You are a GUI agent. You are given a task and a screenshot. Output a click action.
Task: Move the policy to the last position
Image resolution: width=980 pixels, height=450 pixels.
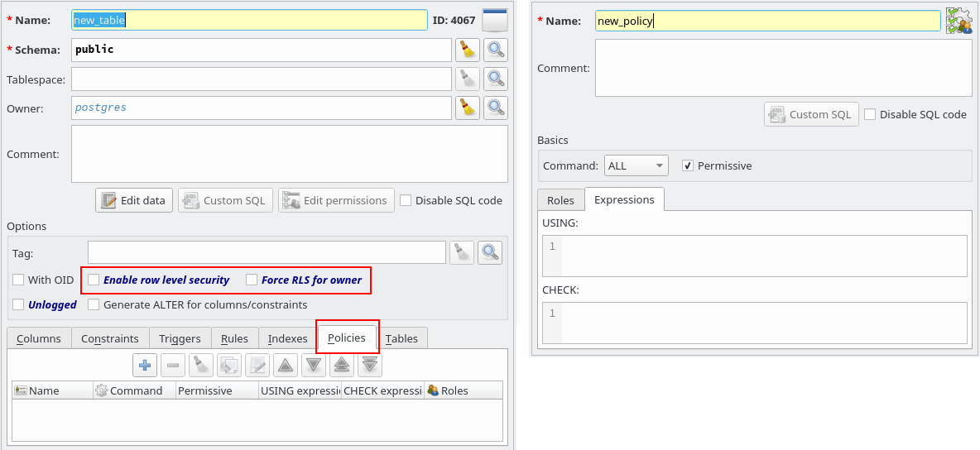pyautogui.click(x=369, y=364)
